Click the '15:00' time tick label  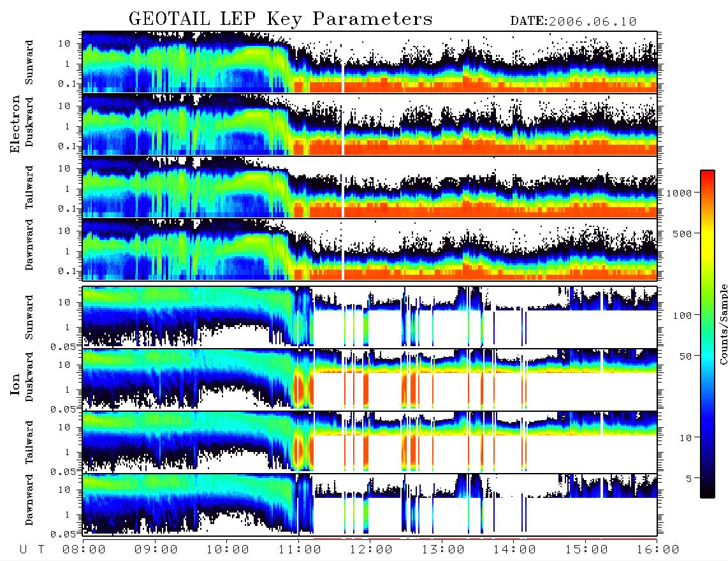[x=586, y=550]
